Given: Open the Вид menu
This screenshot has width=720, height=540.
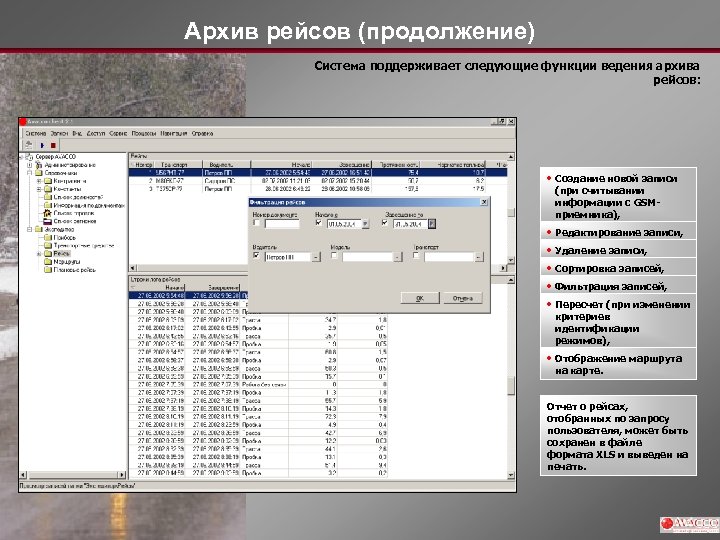Looking at the screenshot, I should (77, 133).
